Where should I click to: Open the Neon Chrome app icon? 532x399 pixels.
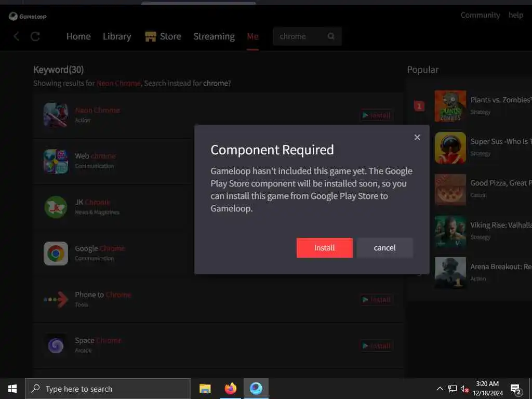56,115
